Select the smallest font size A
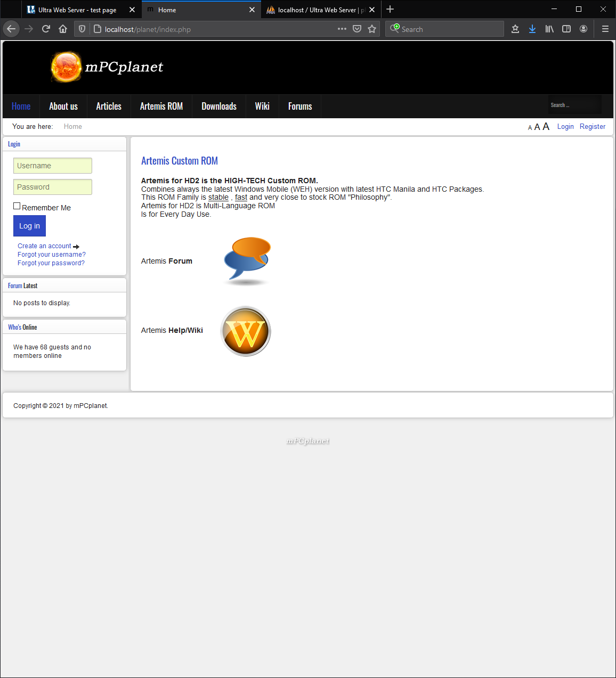 tap(530, 127)
